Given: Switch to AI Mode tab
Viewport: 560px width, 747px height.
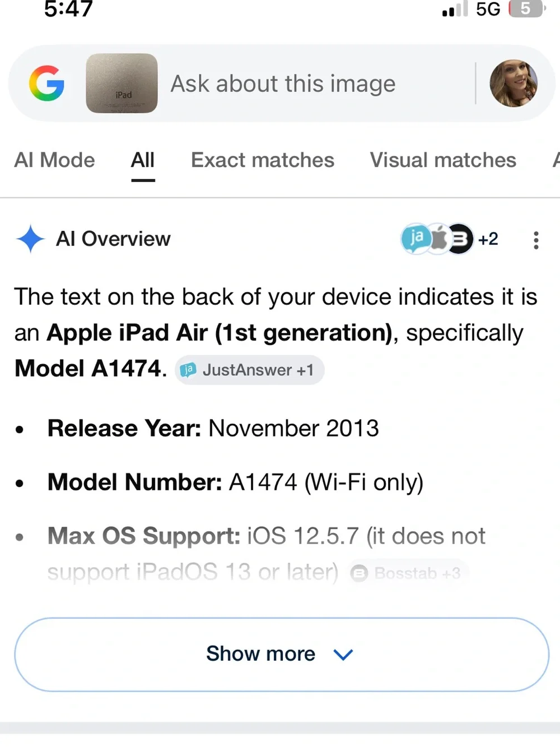Looking at the screenshot, I should click(x=54, y=160).
